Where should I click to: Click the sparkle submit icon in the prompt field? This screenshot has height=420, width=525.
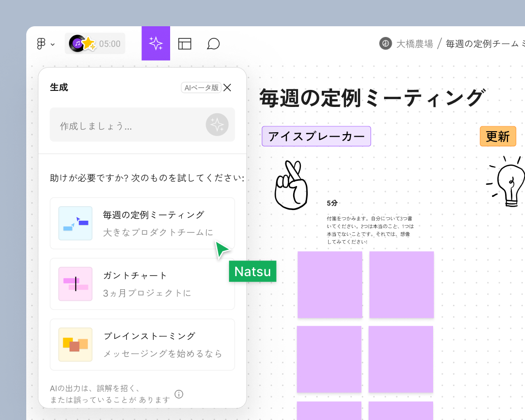click(217, 124)
